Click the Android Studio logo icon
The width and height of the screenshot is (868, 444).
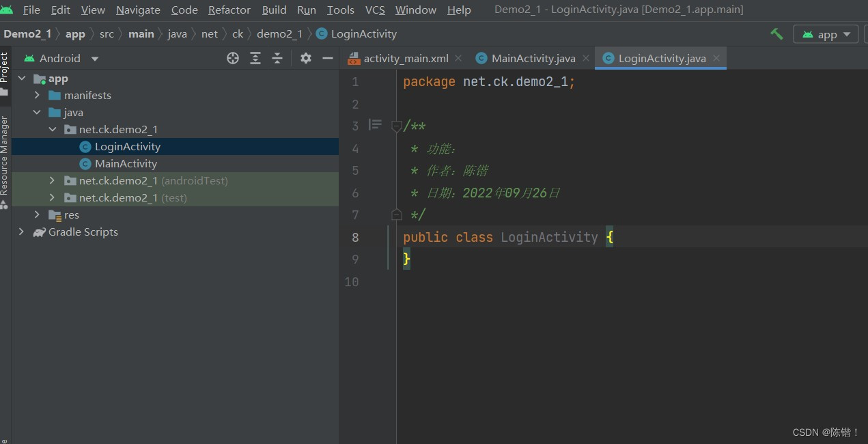[x=7, y=9]
